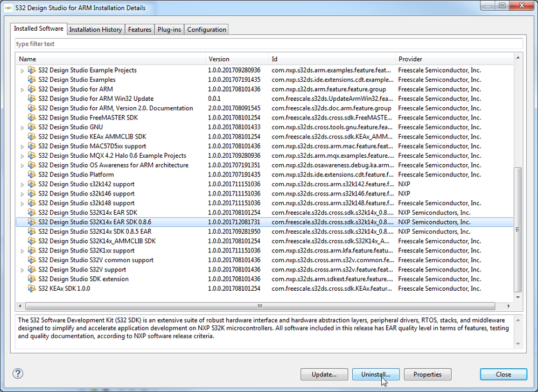Click the icon beside S32 Design Studio Platform
The height and width of the screenshot is (392, 538).
tap(32, 174)
